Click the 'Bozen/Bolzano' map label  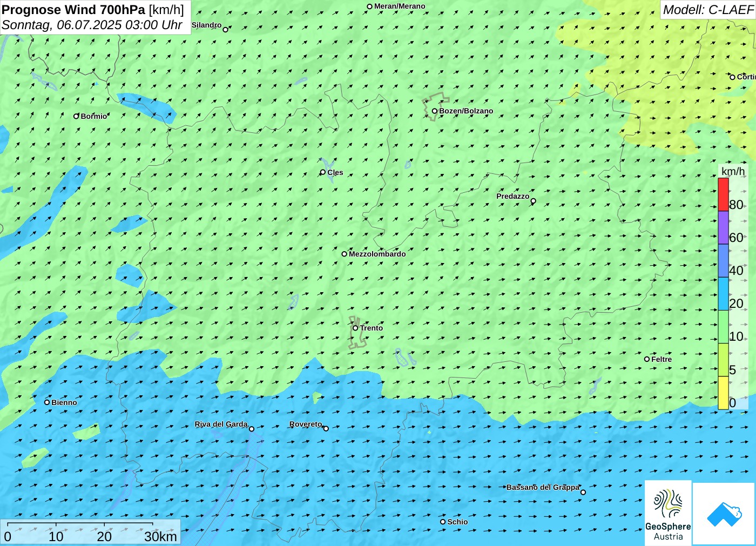click(466, 111)
